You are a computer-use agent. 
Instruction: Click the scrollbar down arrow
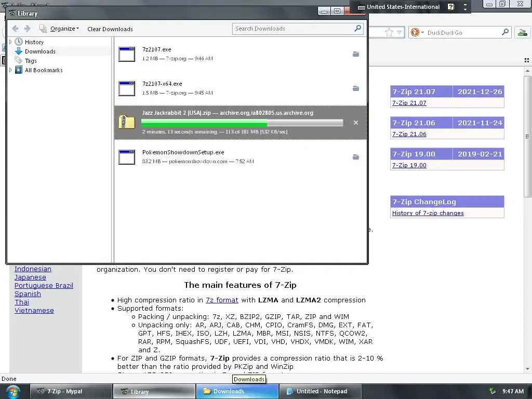(x=527, y=369)
